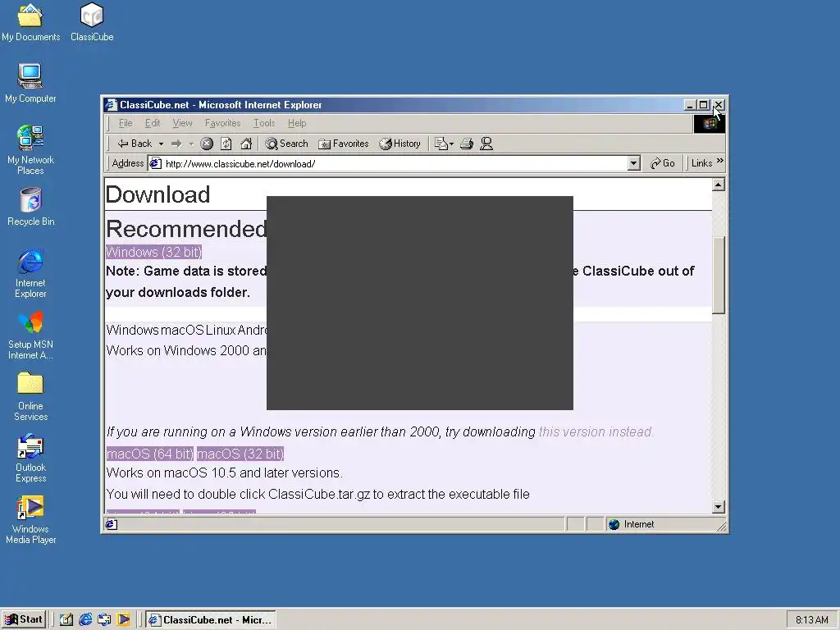Click the Forward arrow in IE toolbar

coord(176,144)
